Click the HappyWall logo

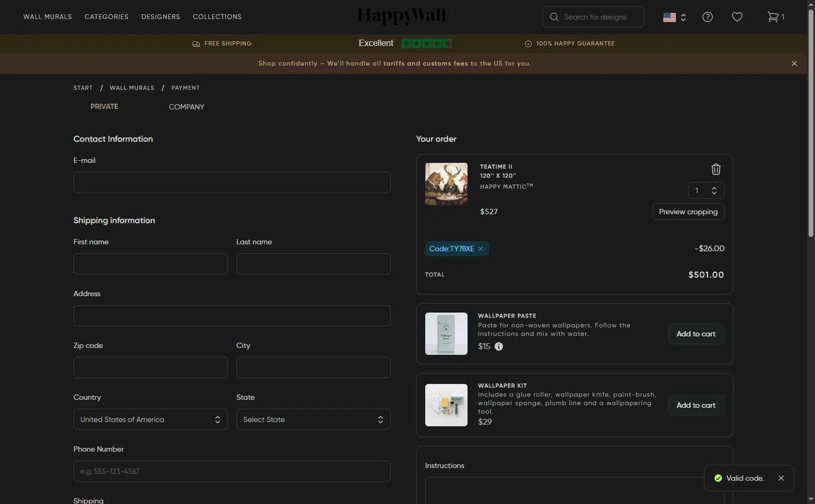tap(402, 16)
